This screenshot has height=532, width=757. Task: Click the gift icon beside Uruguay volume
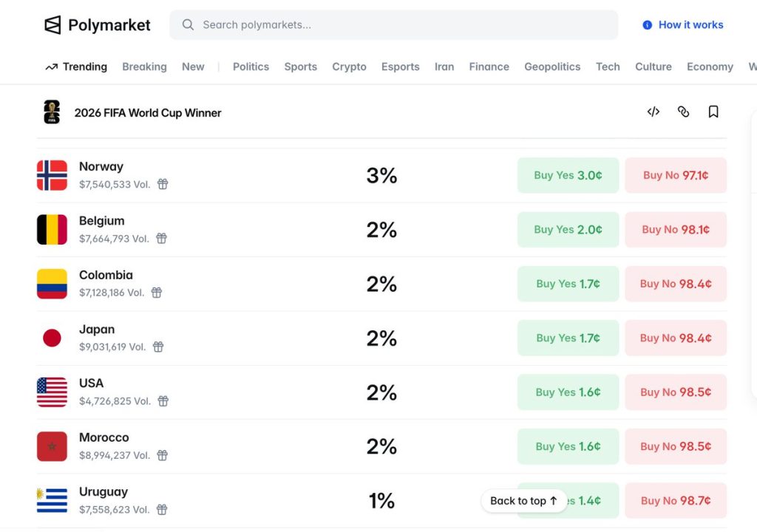(162, 509)
